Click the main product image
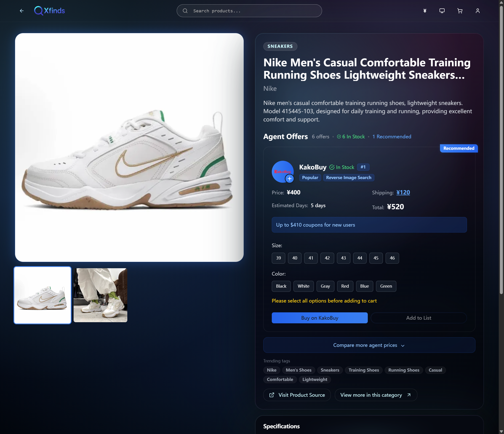This screenshot has width=504, height=434. (x=129, y=147)
